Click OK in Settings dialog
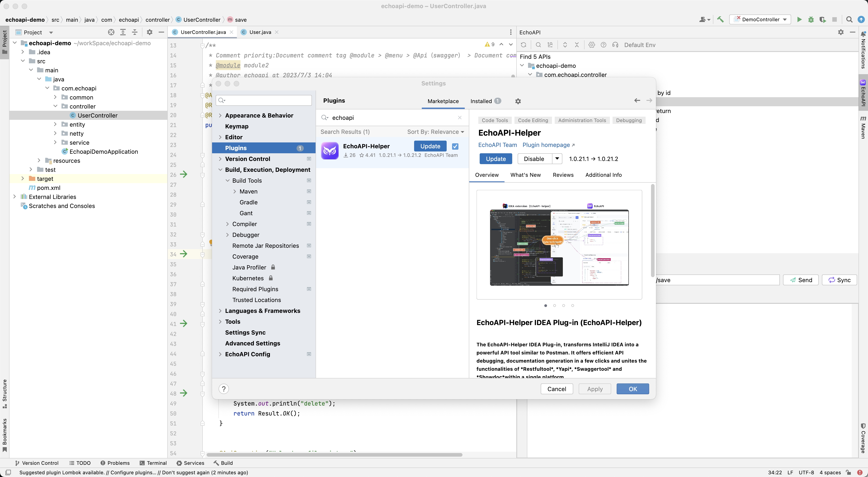This screenshot has width=868, height=477. [x=632, y=389]
